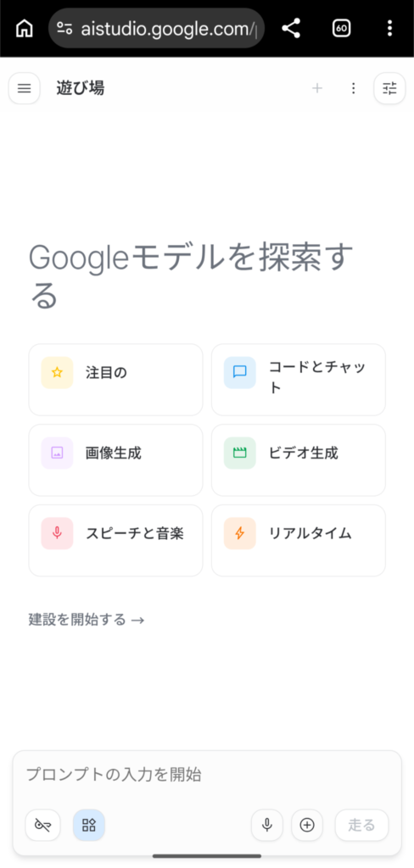Open the hamburger navigation menu
The height and width of the screenshot is (868, 414).
[x=25, y=88]
